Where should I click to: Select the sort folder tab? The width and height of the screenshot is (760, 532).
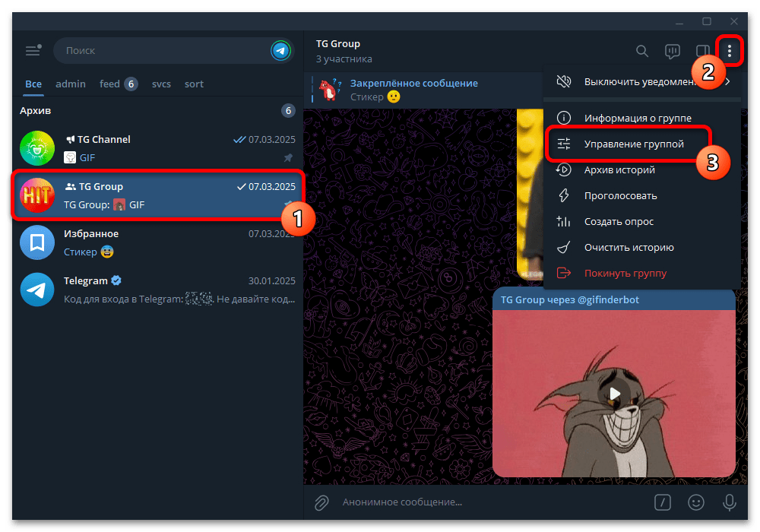pyautogui.click(x=194, y=84)
